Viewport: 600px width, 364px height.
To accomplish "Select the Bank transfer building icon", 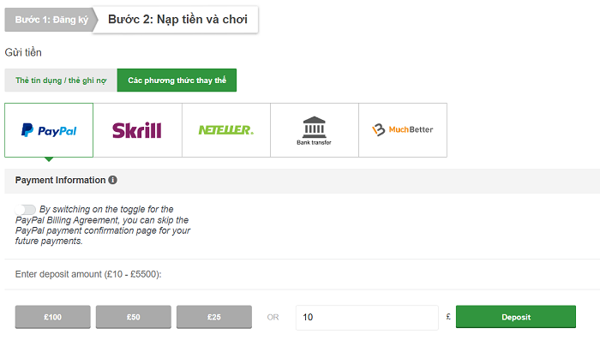I will click(314, 127).
